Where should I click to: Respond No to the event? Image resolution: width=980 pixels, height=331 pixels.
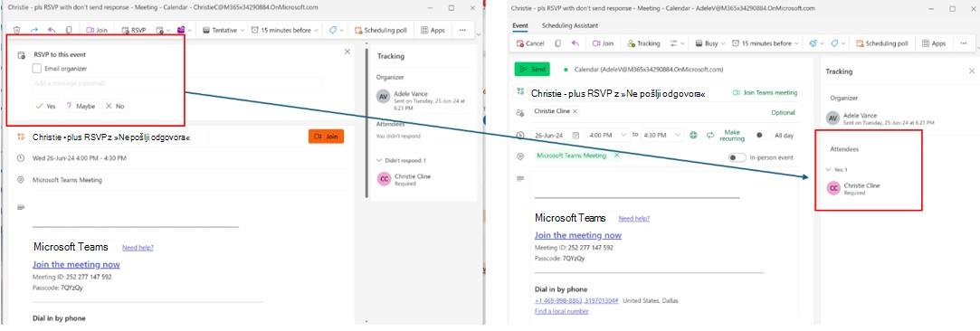point(115,106)
